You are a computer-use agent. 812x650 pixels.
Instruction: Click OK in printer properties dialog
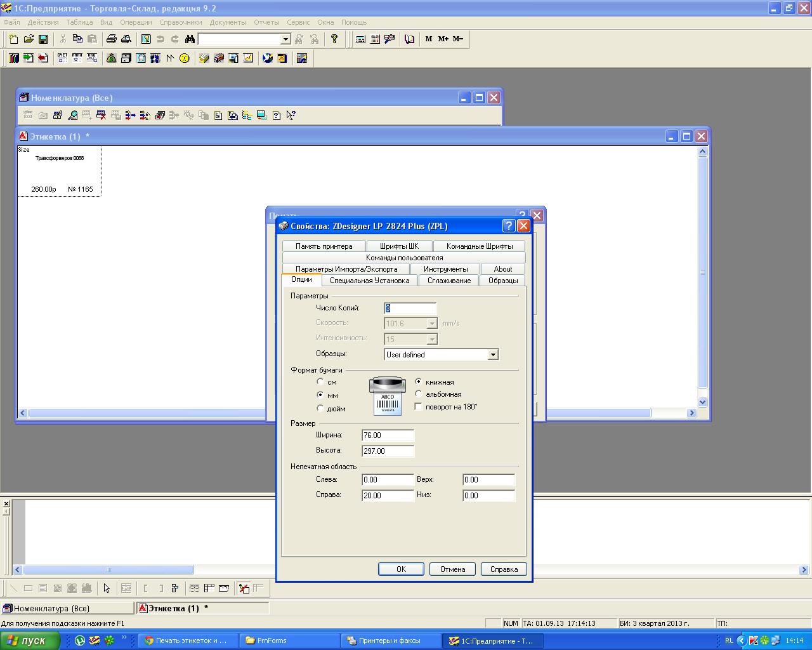click(401, 569)
